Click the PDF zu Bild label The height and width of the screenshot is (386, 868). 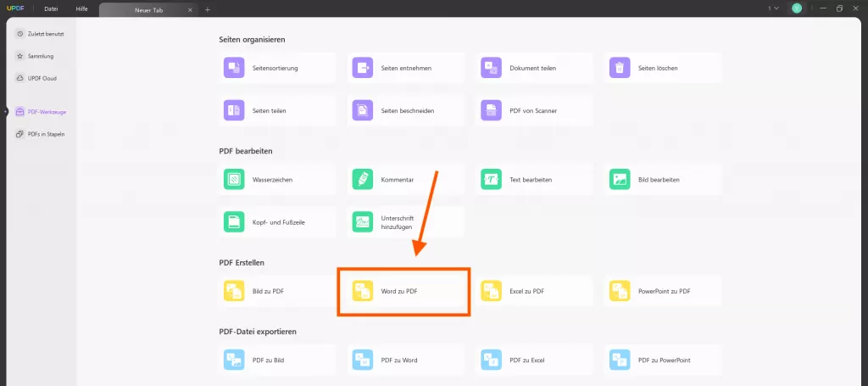(x=268, y=360)
